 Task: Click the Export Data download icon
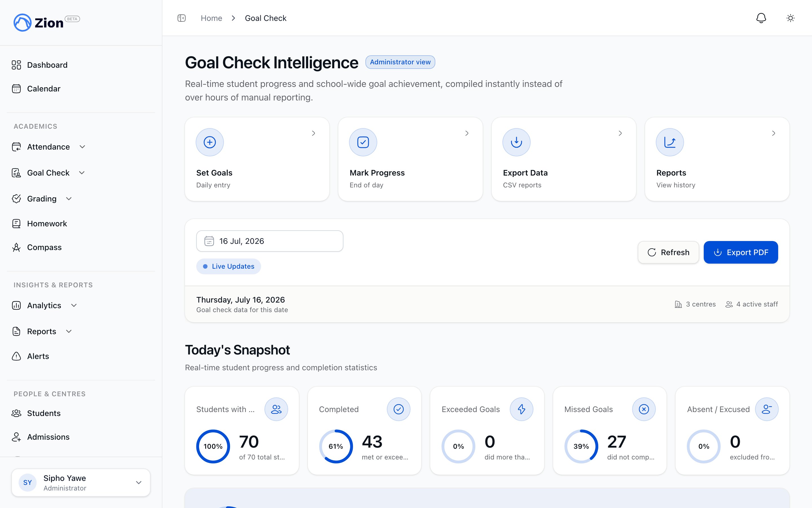click(x=517, y=142)
